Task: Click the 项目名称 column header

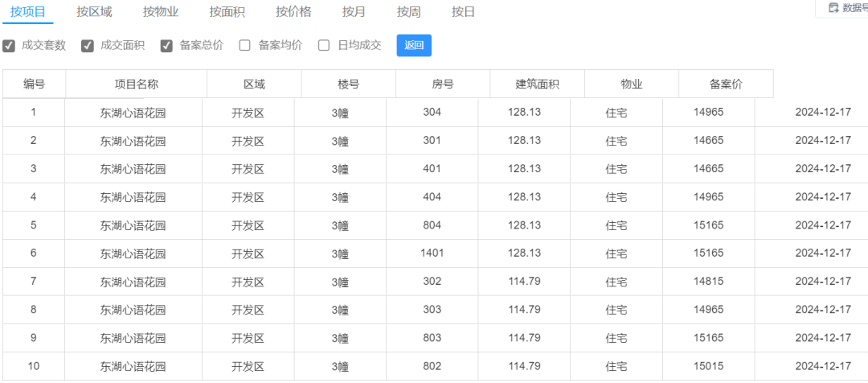Action: 137,84
